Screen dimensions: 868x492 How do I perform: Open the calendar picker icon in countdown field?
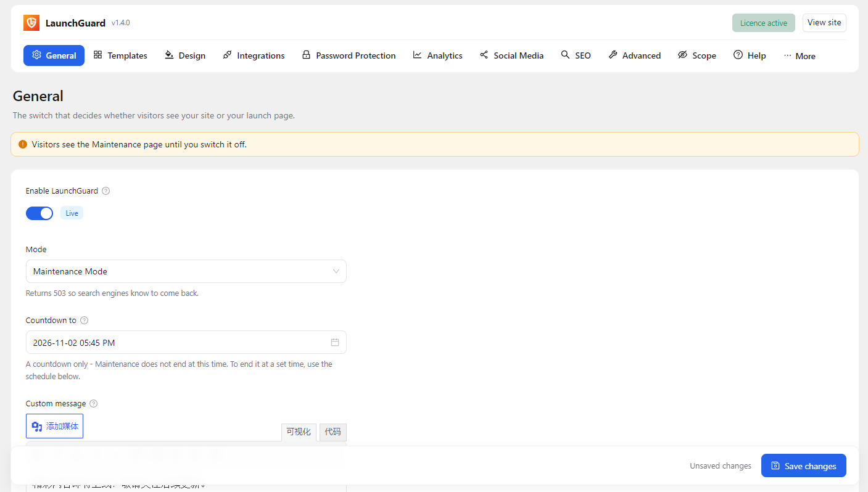point(335,342)
